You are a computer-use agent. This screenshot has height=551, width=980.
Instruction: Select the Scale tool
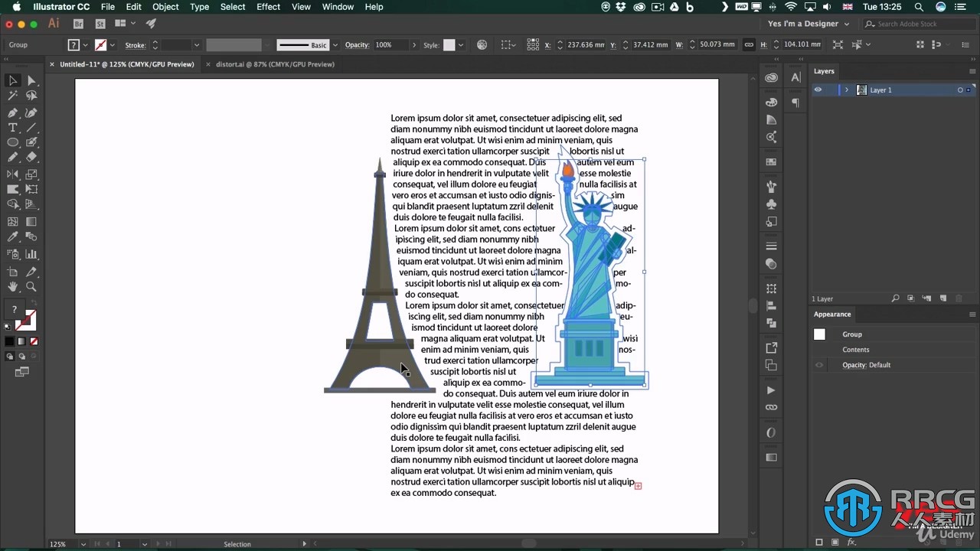click(31, 174)
